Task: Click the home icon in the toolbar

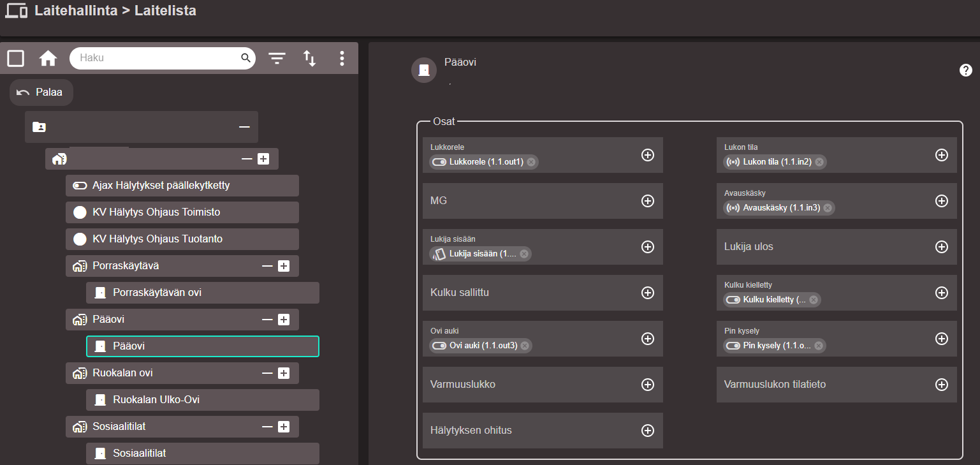Action: click(x=48, y=59)
